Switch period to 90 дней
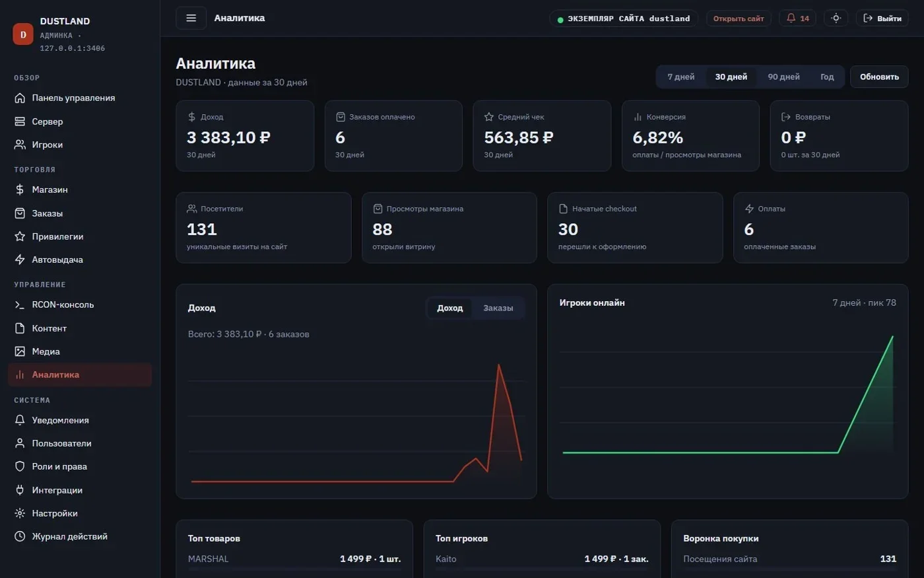This screenshot has width=924, height=578. [x=783, y=77]
